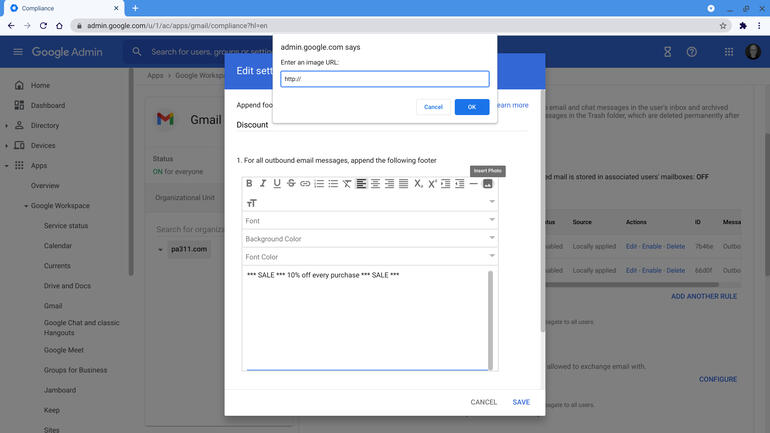Screen dimensions: 770x433
Task: Start a bulleted list in footer
Action: pos(333,184)
